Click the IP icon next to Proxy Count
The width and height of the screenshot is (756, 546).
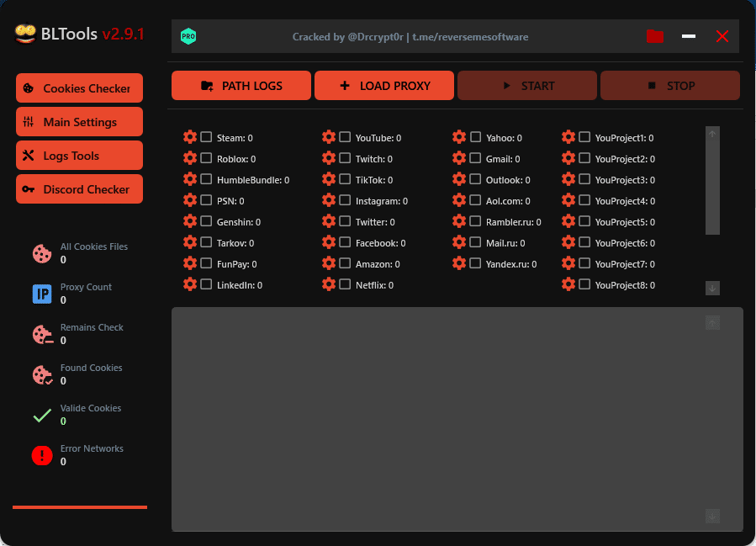tap(42, 292)
